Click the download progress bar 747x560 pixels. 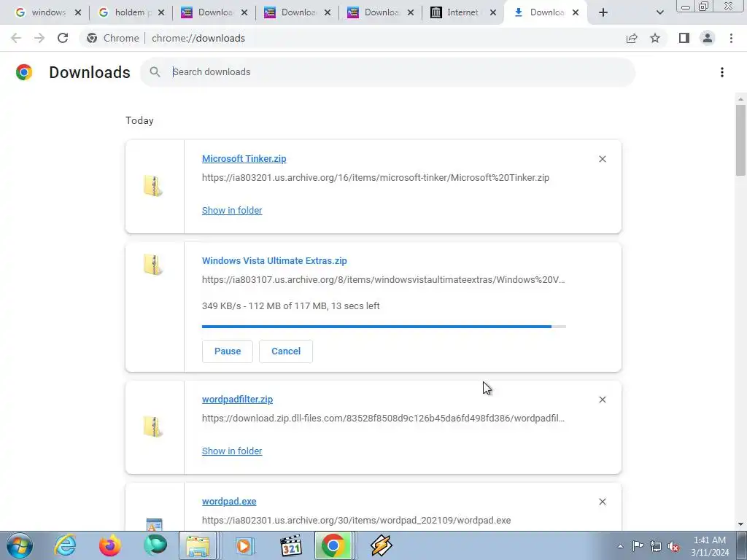pyautogui.click(x=384, y=327)
